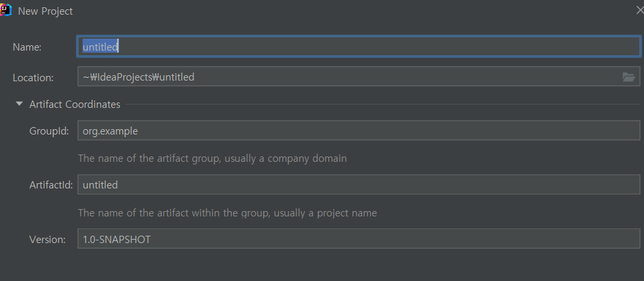Viewport: 644px width, 281px height.
Task: Click the Artifact Coordinates heading text
Action: coord(75,105)
